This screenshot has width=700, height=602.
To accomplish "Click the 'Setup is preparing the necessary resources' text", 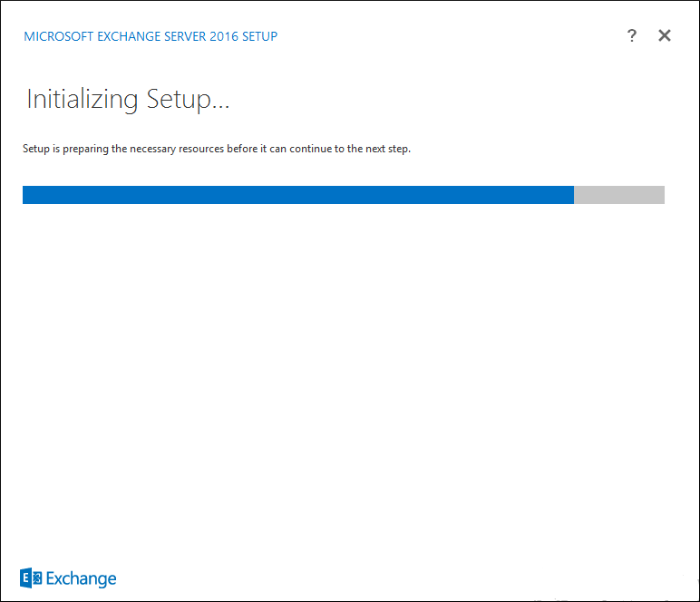I will 217,149.
